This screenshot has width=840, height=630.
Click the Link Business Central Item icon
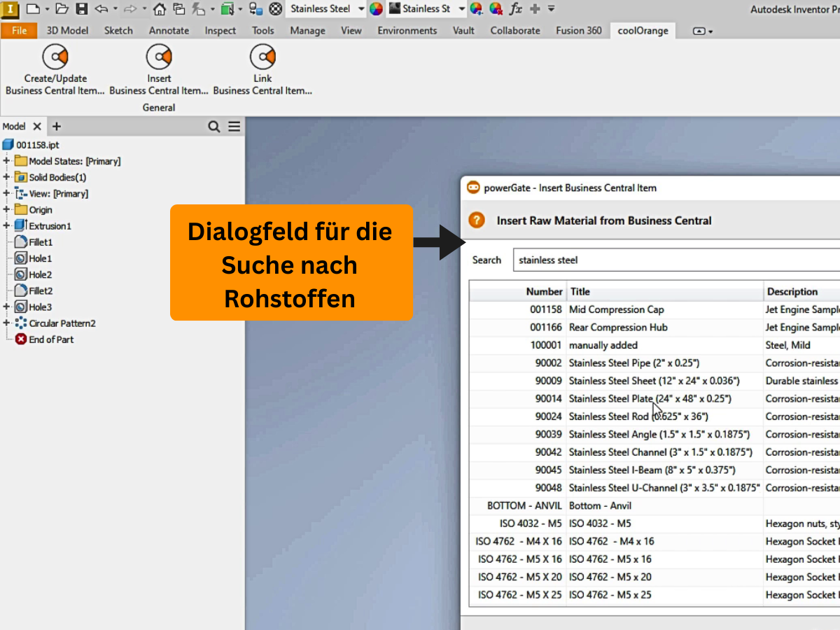pos(262,57)
